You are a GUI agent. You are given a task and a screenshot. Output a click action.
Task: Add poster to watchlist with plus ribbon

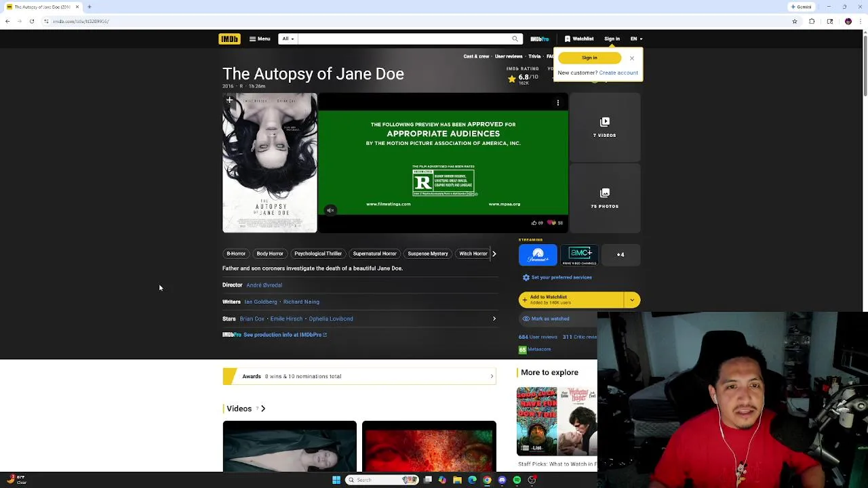point(229,100)
